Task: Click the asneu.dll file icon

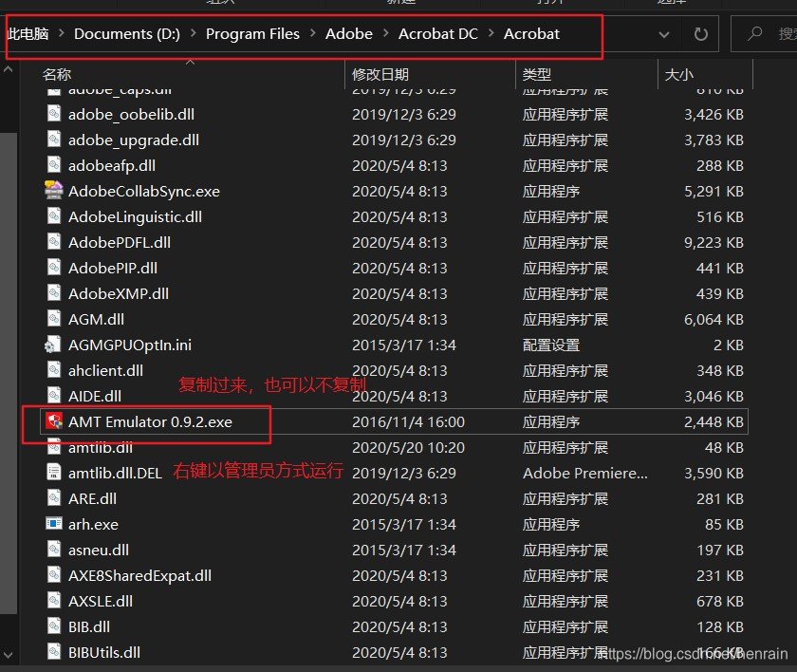Action: pyautogui.click(x=54, y=549)
